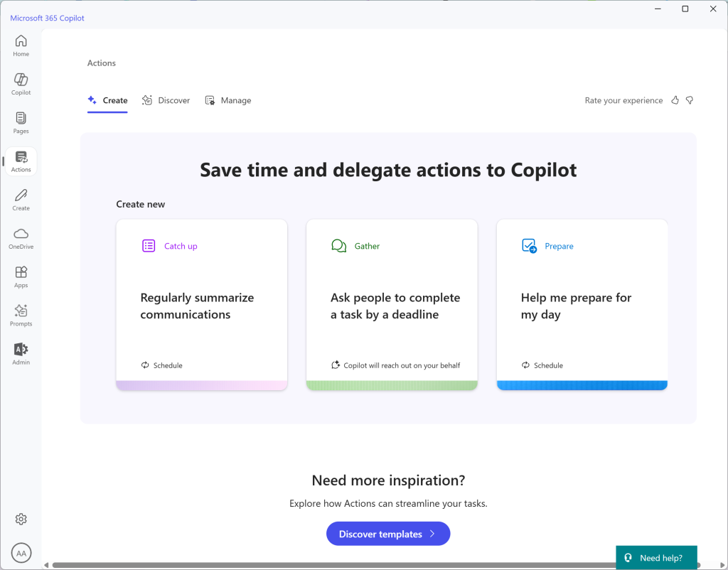Image resolution: width=728 pixels, height=570 pixels.
Task: Click the chevron on Discover templates button
Action: 432,534
